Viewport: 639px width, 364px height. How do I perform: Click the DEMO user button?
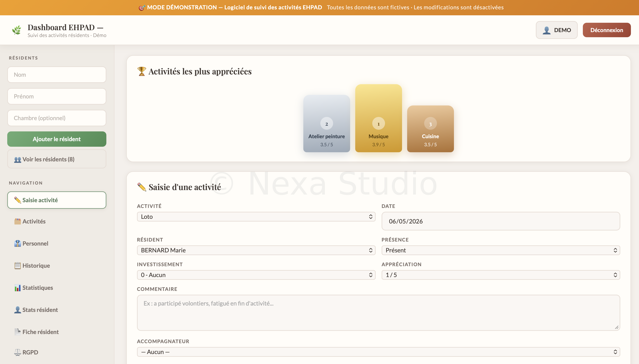(556, 30)
